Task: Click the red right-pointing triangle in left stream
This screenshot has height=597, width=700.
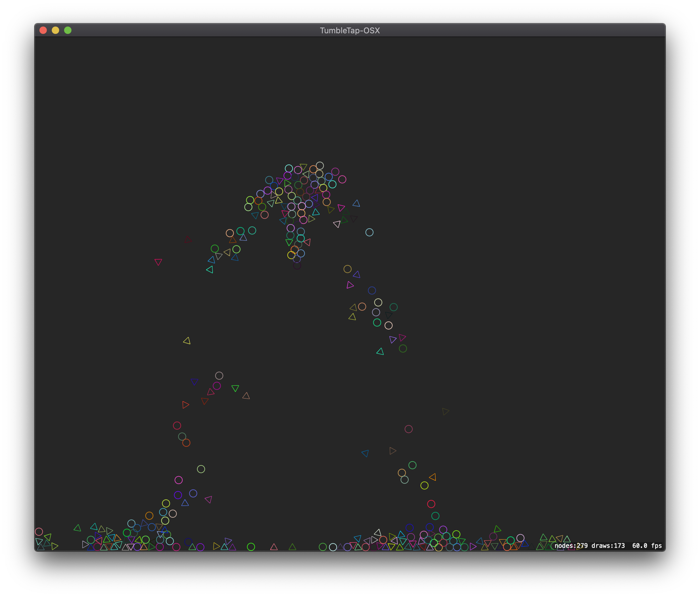Action: coord(185,405)
